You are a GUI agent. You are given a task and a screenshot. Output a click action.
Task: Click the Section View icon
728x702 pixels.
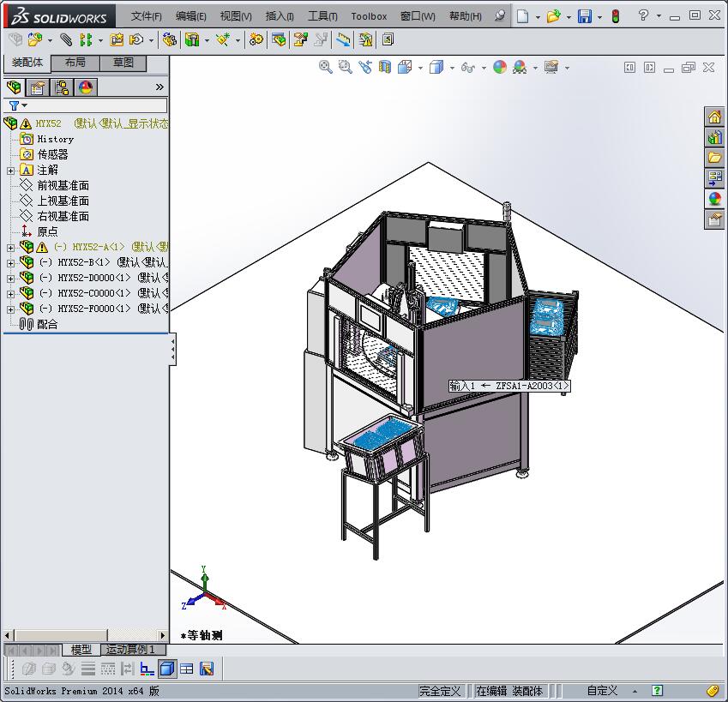coord(384,67)
